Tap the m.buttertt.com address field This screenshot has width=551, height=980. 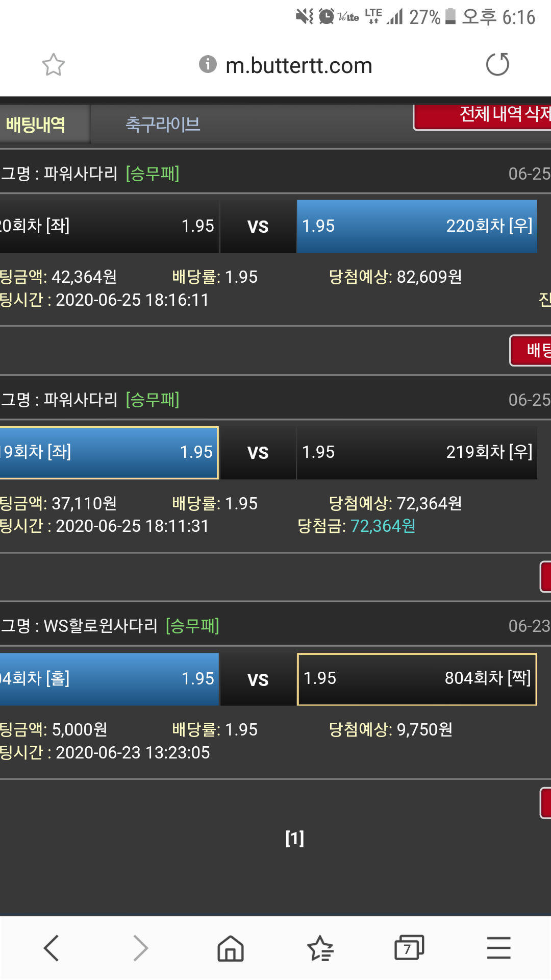click(x=299, y=65)
